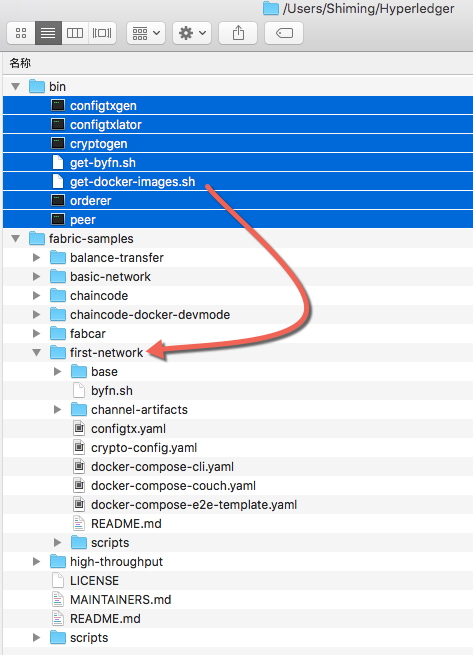Select the orderer file name
This screenshot has height=655, width=473.
pos(91,201)
